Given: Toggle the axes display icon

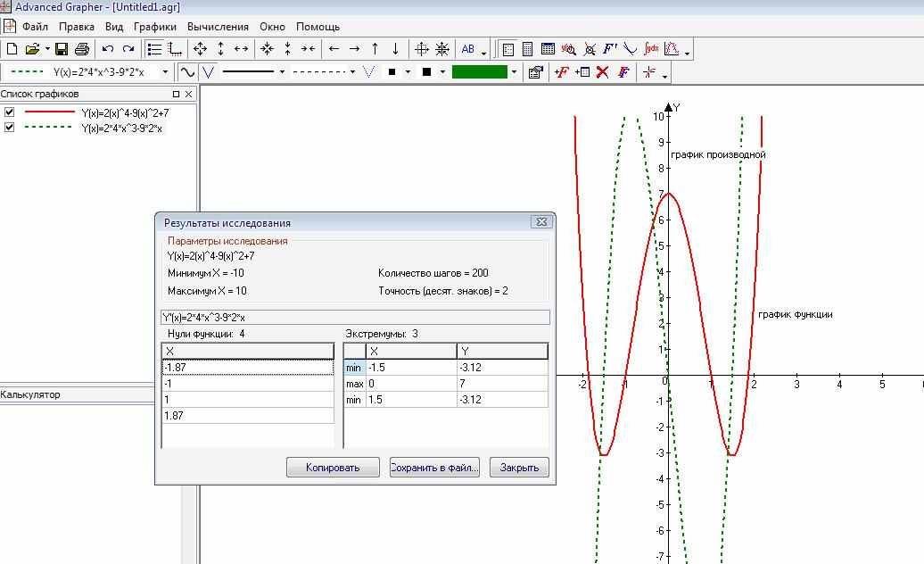Looking at the screenshot, I should [175, 49].
